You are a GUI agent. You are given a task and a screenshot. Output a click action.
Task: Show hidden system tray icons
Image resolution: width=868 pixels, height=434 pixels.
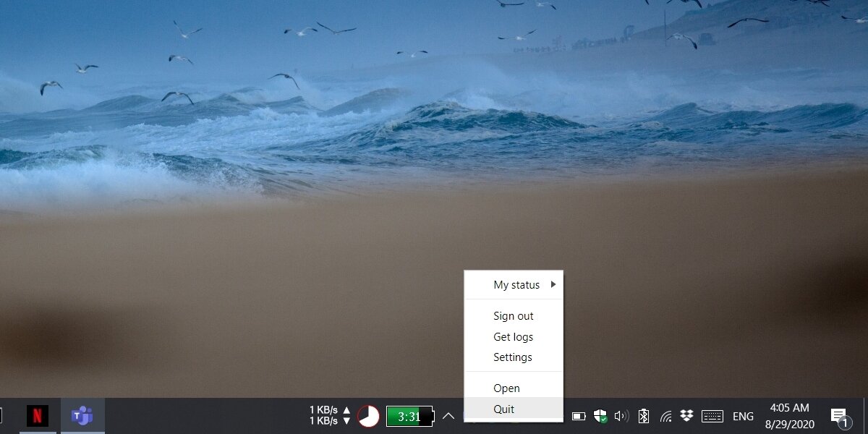tap(448, 416)
